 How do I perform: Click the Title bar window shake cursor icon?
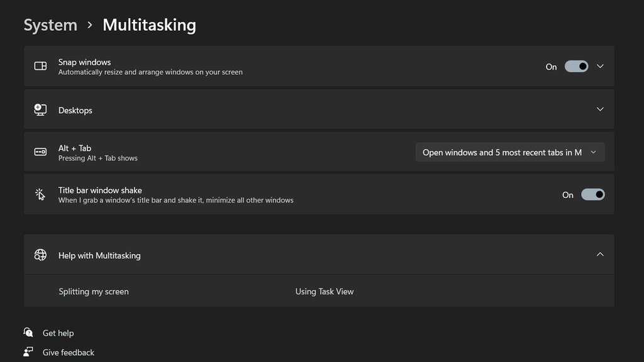click(x=40, y=194)
